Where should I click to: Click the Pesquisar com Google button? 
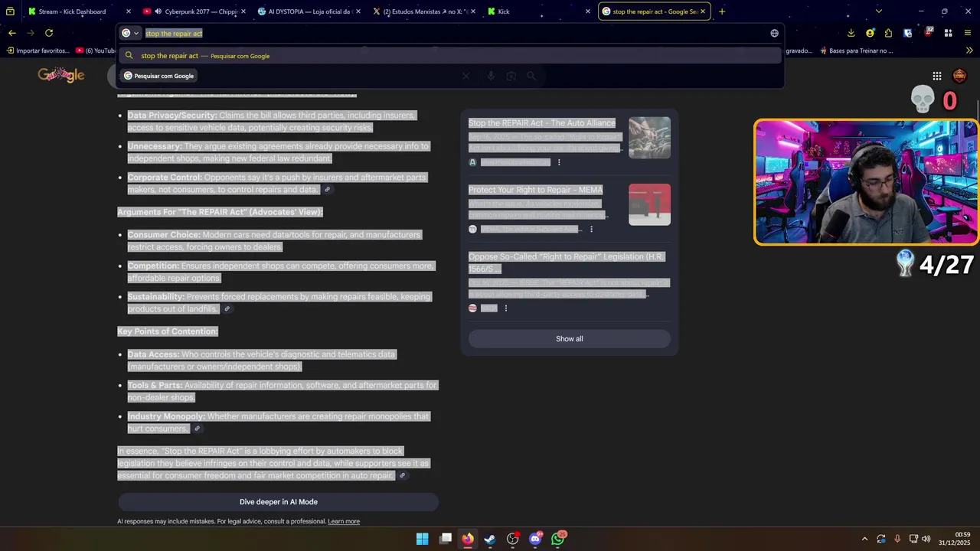tap(159, 76)
